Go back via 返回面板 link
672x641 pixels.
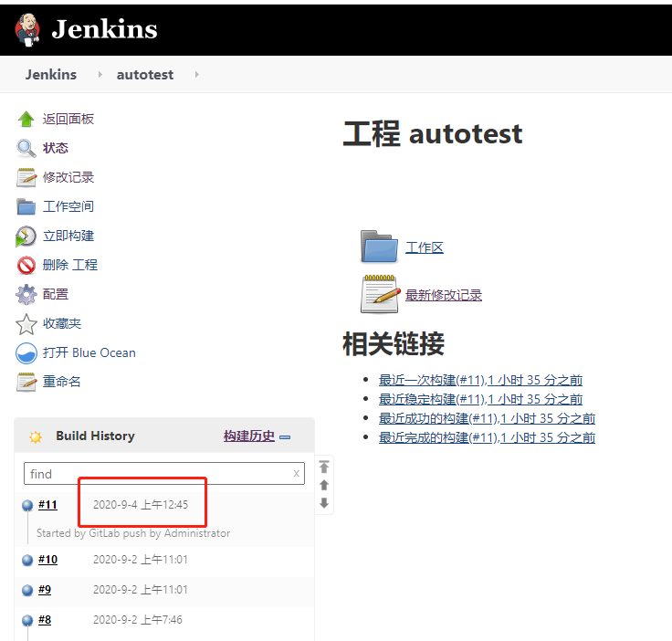tap(68, 119)
